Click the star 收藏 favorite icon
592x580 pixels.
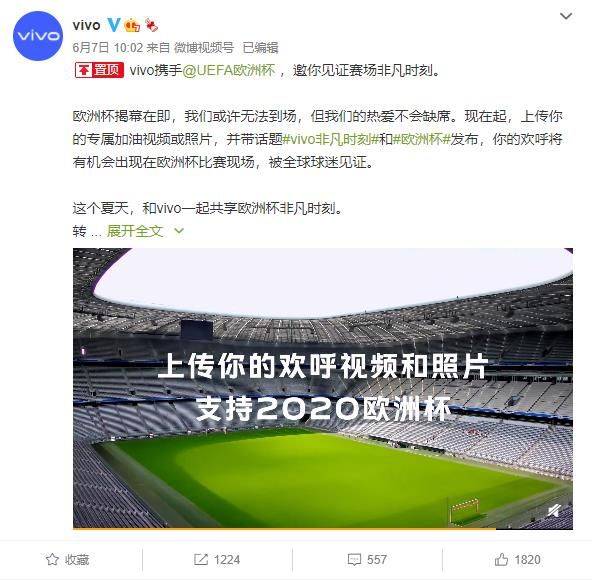click(x=52, y=559)
